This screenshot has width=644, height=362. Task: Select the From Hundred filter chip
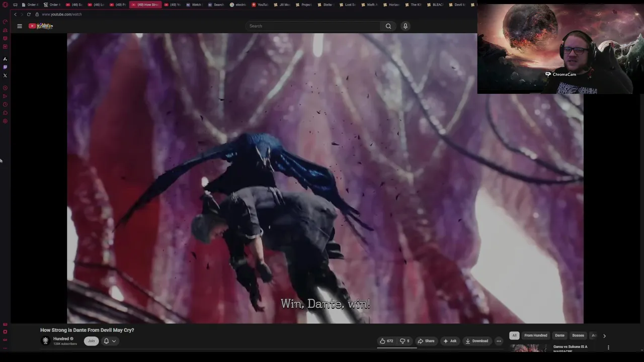(x=535, y=335)
